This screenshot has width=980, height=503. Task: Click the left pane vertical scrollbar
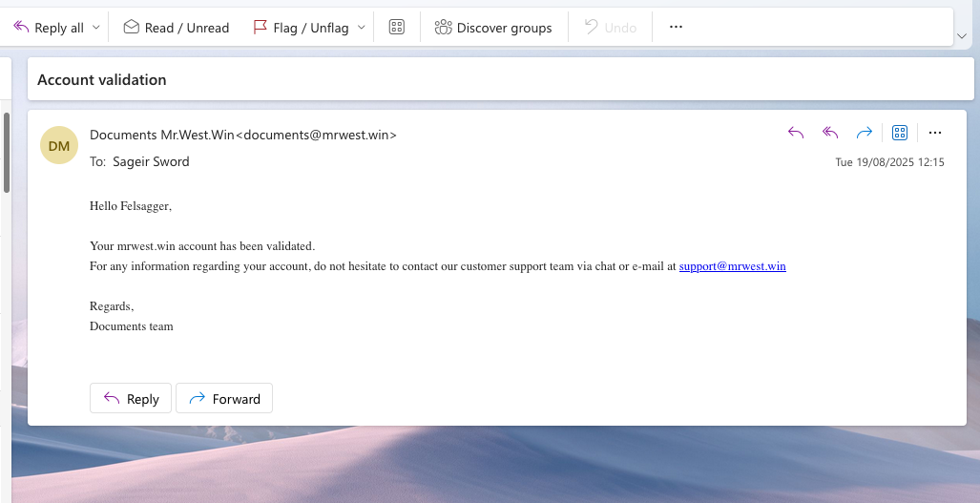pos(7,153)
